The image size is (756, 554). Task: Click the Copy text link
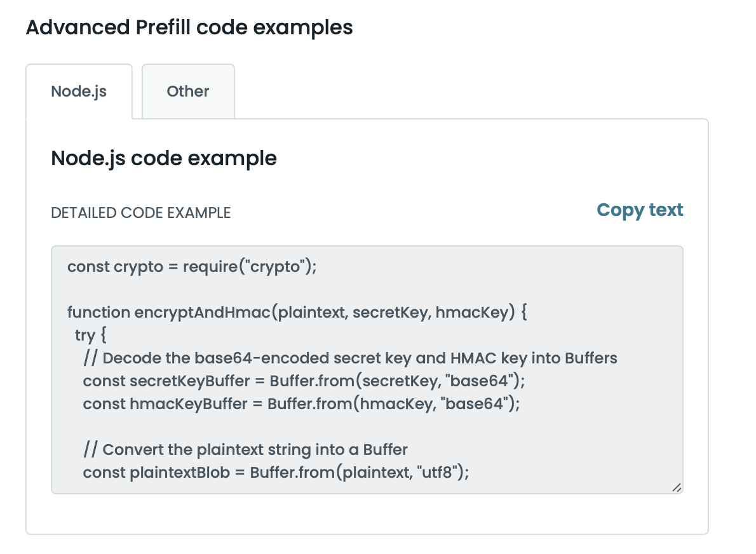click(x=640, y=210)
